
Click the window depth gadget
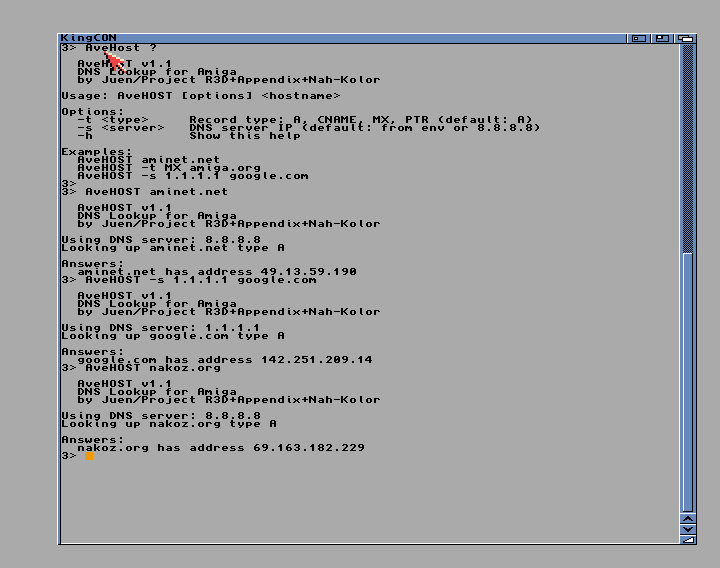coord(686,38)
